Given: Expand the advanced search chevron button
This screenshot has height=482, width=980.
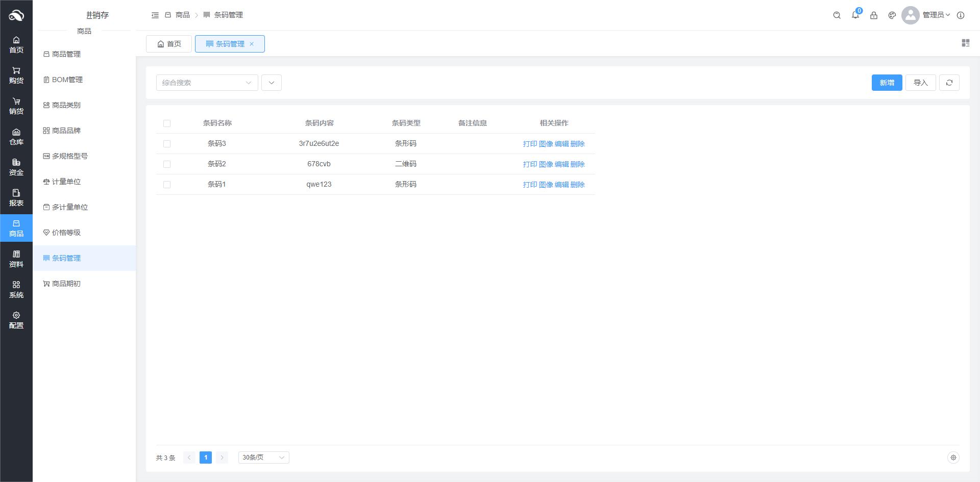Looking at the screenshot, I should click(272, 83).
